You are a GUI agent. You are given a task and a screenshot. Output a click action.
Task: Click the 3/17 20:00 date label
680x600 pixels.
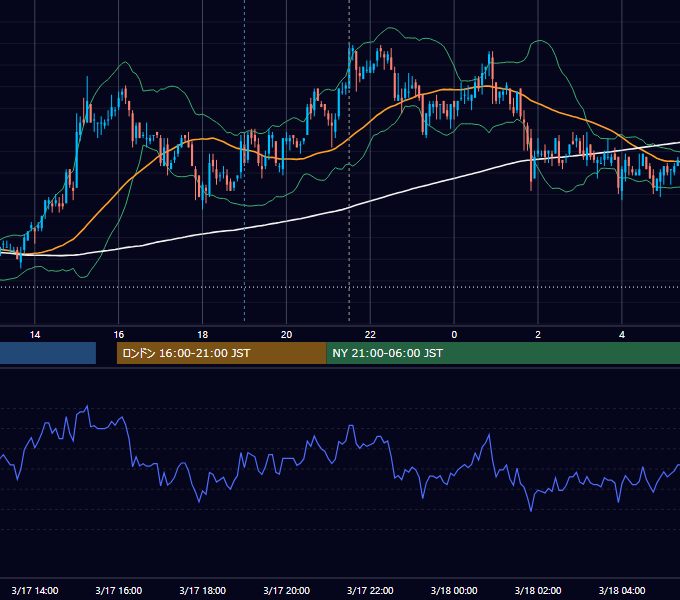[x=286, y=590]
